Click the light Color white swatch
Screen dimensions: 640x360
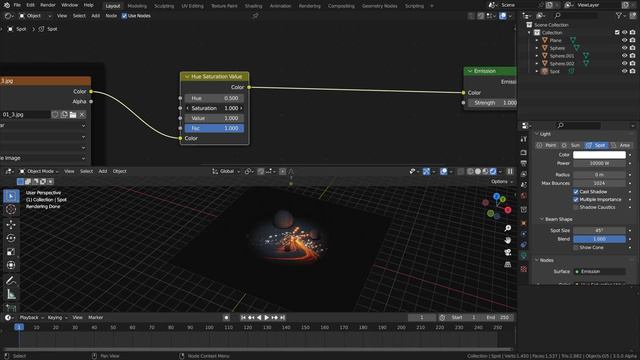599,155
